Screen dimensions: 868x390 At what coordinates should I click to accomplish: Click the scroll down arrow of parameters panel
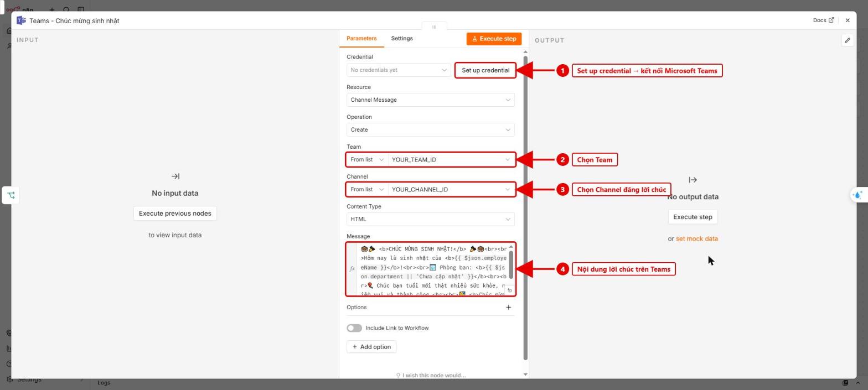(525, 375)
